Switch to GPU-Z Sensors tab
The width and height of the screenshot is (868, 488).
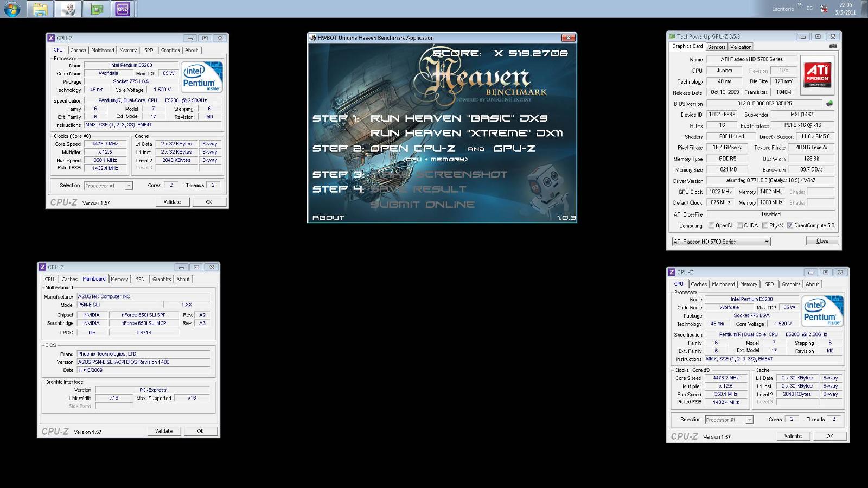pos(716,47)
